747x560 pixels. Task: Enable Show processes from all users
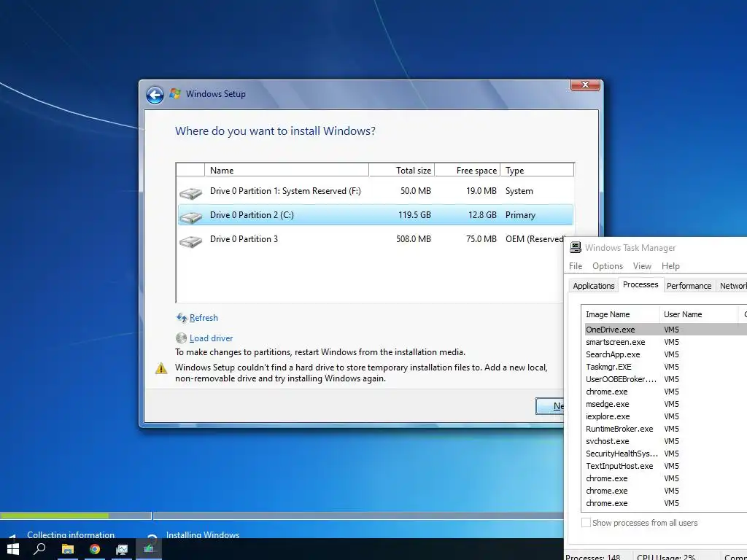coord(586,522)
